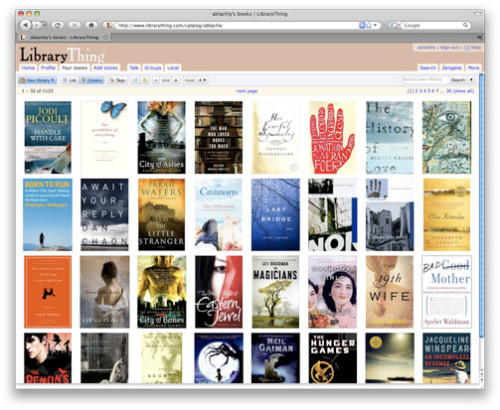Open the Profile tab
500x410 pixels.
(x=48, y=68)
